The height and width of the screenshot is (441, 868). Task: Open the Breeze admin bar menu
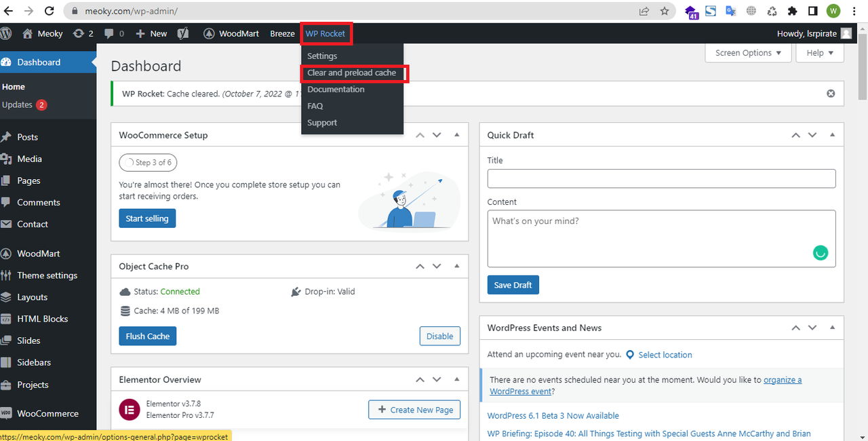(282, 33)
